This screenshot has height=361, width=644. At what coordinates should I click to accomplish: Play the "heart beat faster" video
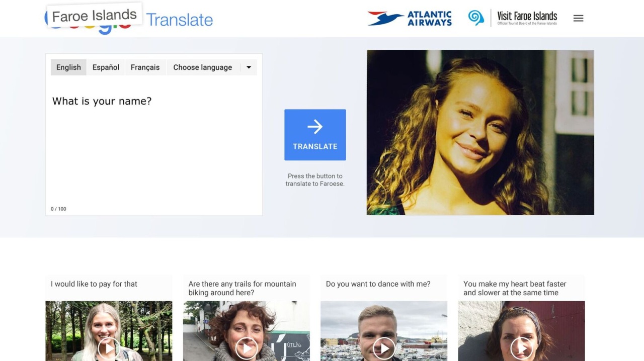(521, 347)
